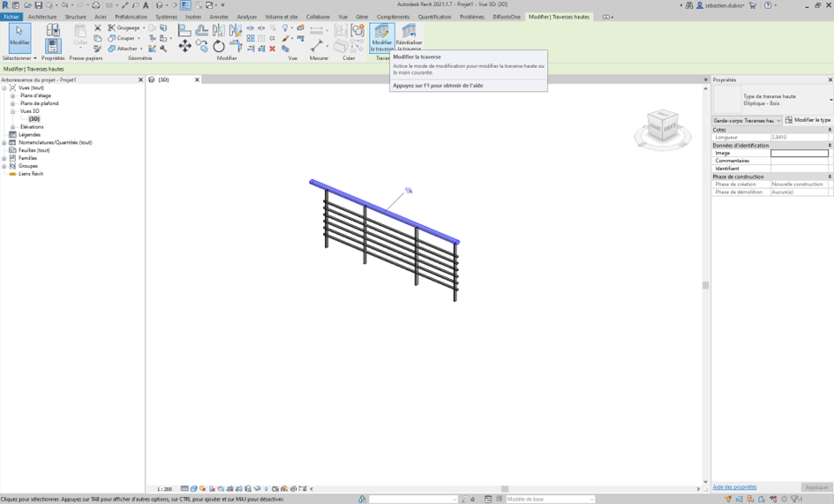The image size is (834, 504).
Task: Toggle detail level in view control bar
Action: [x=184, y=489]
